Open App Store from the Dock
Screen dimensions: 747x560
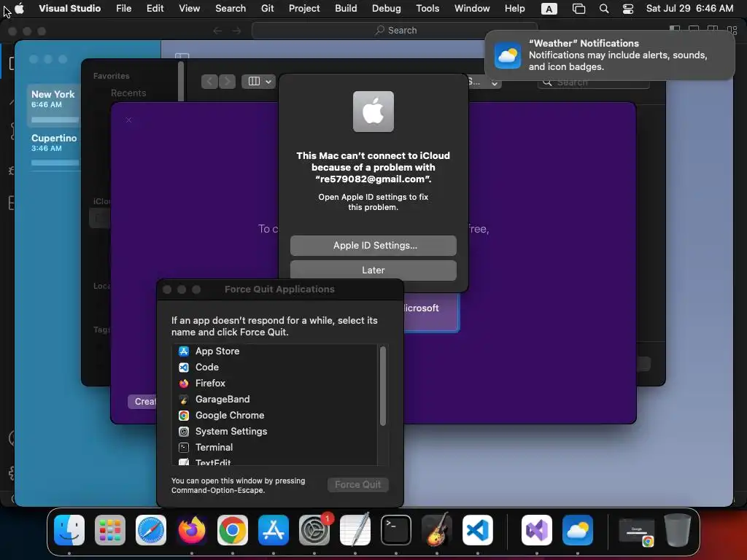pos(274,530)
